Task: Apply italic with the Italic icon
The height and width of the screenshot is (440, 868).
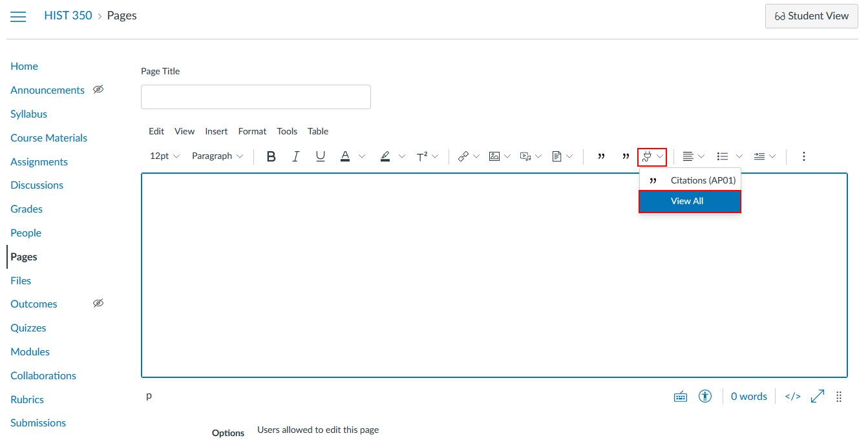Action: pos(295,156)
